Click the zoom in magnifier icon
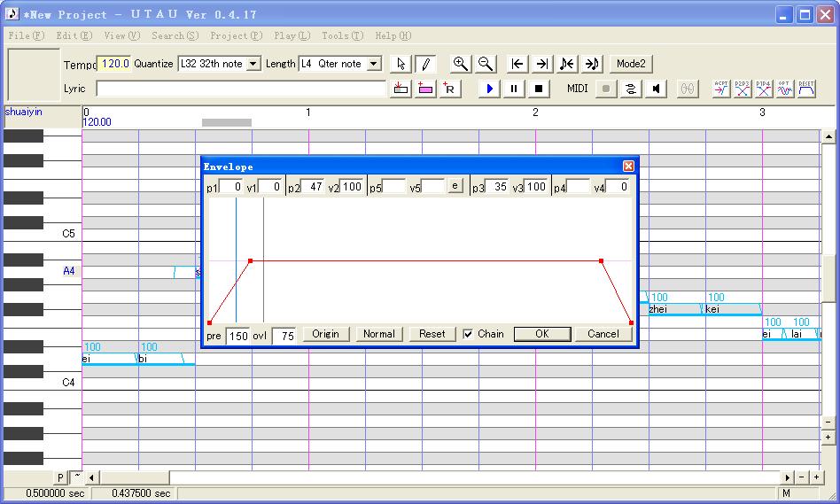Screen dimensions: 840x504 [x=460, y=64]
